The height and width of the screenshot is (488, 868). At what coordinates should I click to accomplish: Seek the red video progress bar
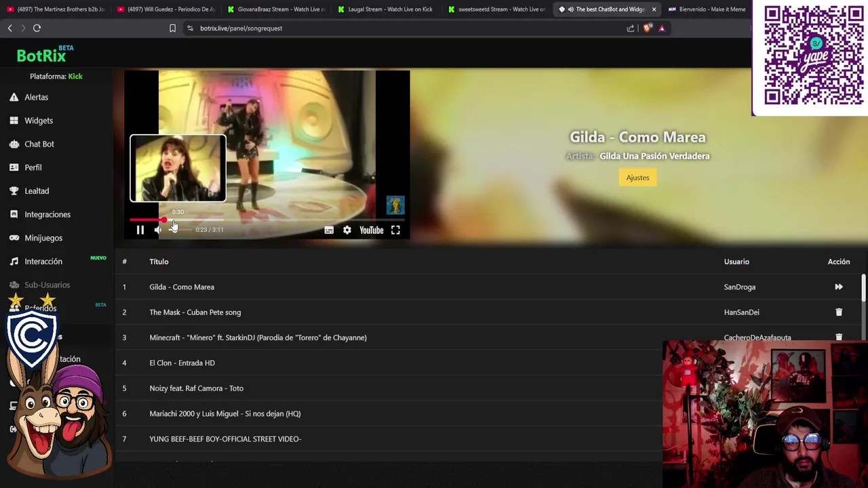point(267,220)
